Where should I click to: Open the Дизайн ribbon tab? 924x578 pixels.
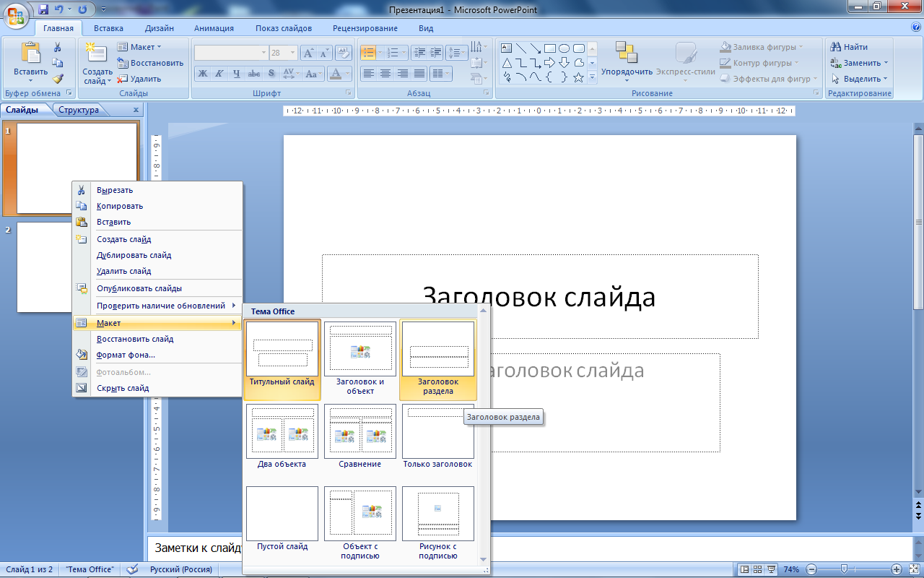(x=159, y=28)
